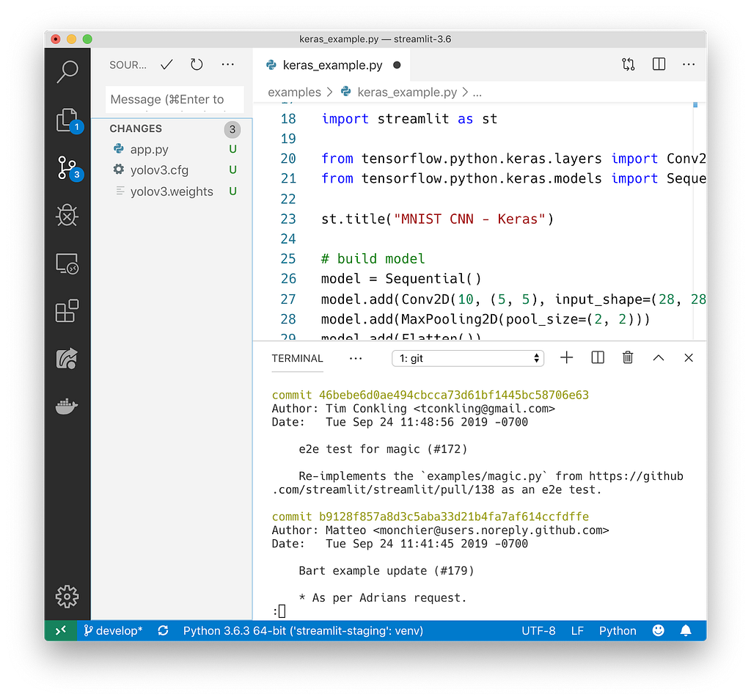Change Python language mode in status bar
Screen dimensions: 751x700
pos(618,630)
